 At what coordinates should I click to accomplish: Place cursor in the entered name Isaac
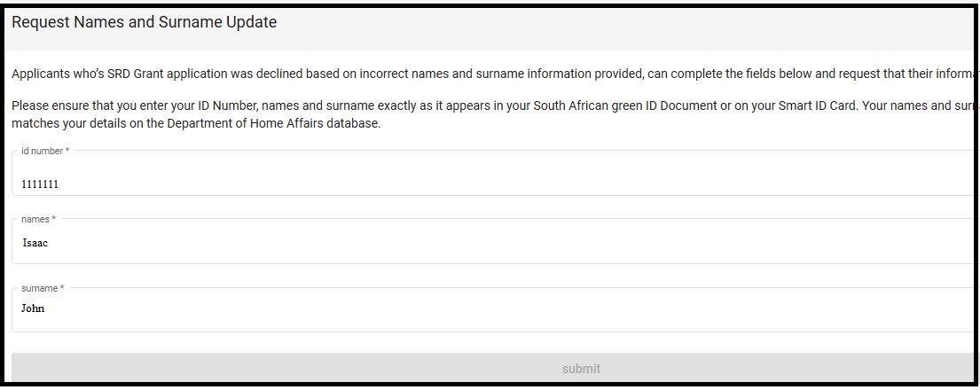coord(35,243)
